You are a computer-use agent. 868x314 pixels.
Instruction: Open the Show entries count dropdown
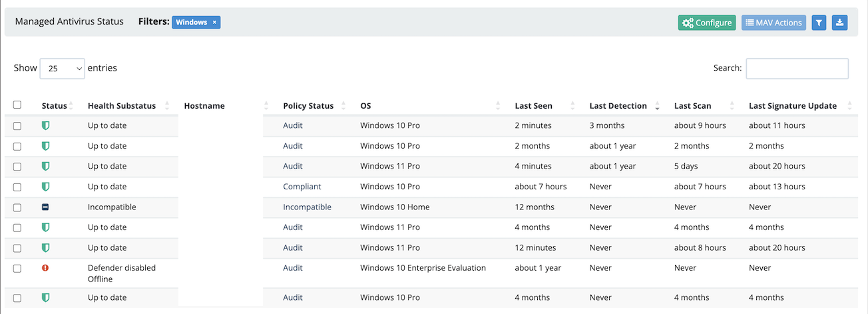[x=62, y=68]
